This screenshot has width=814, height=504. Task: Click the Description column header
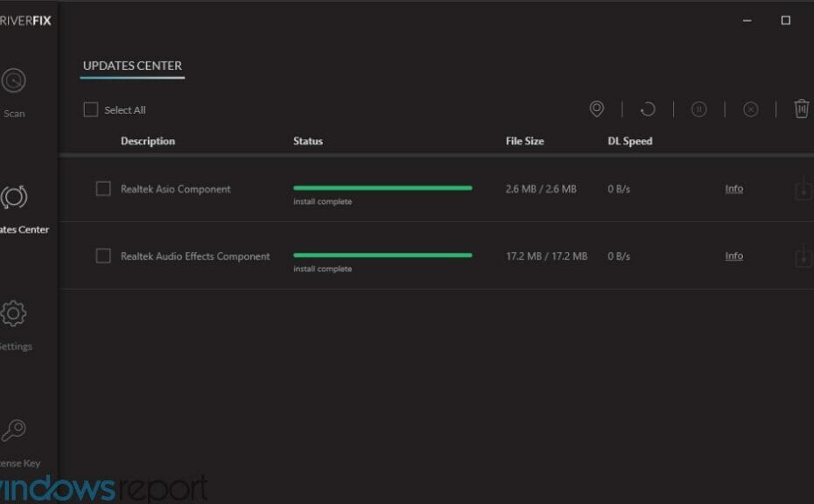pyautogui.click(x=148, y=141)
